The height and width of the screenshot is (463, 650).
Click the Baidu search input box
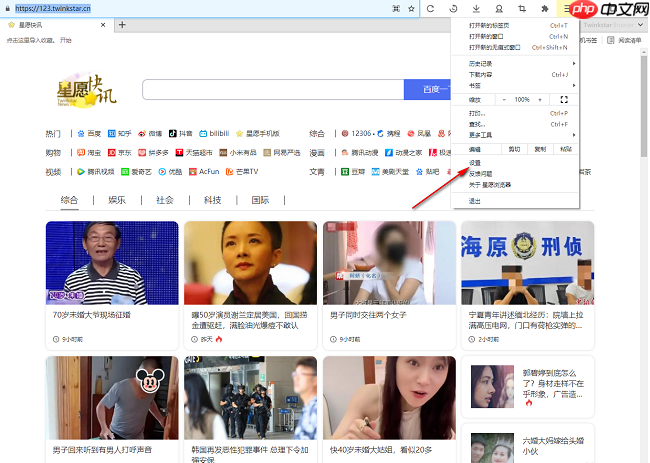point(273,90)
